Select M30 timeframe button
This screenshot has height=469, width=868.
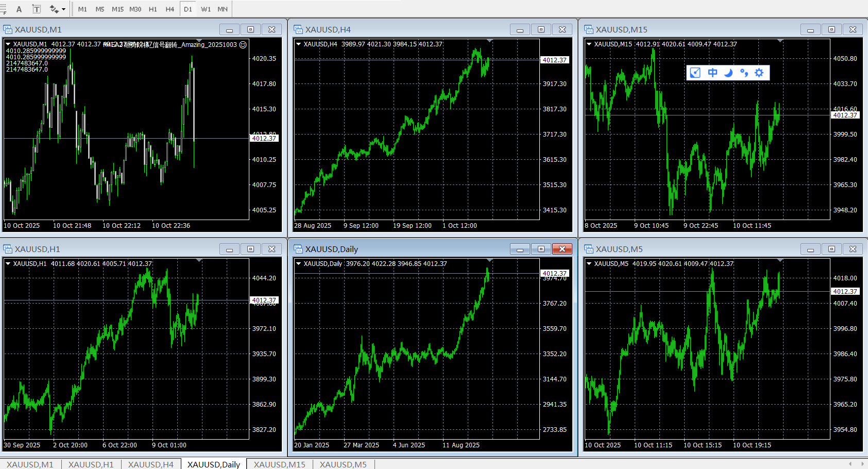(135, 9)
